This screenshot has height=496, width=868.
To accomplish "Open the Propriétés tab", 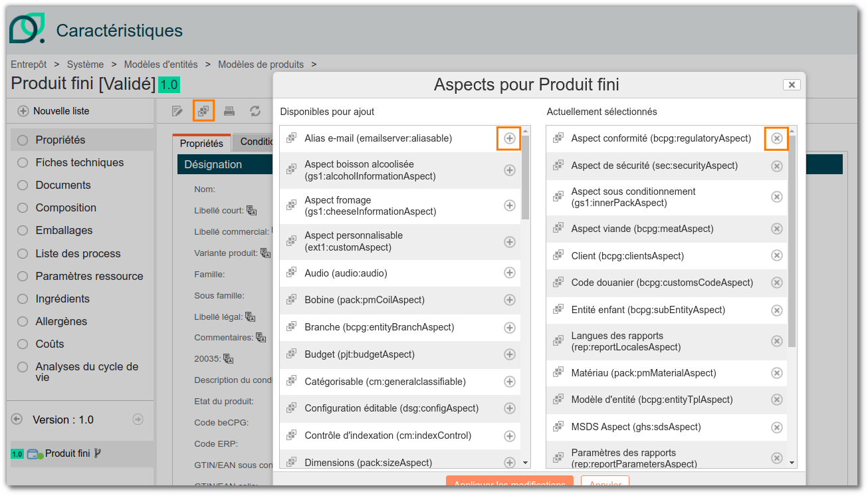I will coord(201,143).
